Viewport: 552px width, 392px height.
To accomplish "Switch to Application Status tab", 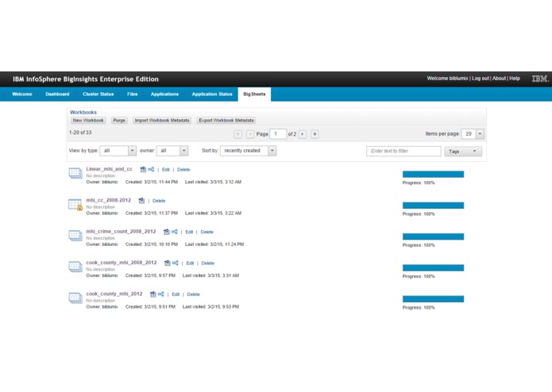I will (x=212, y=94).
